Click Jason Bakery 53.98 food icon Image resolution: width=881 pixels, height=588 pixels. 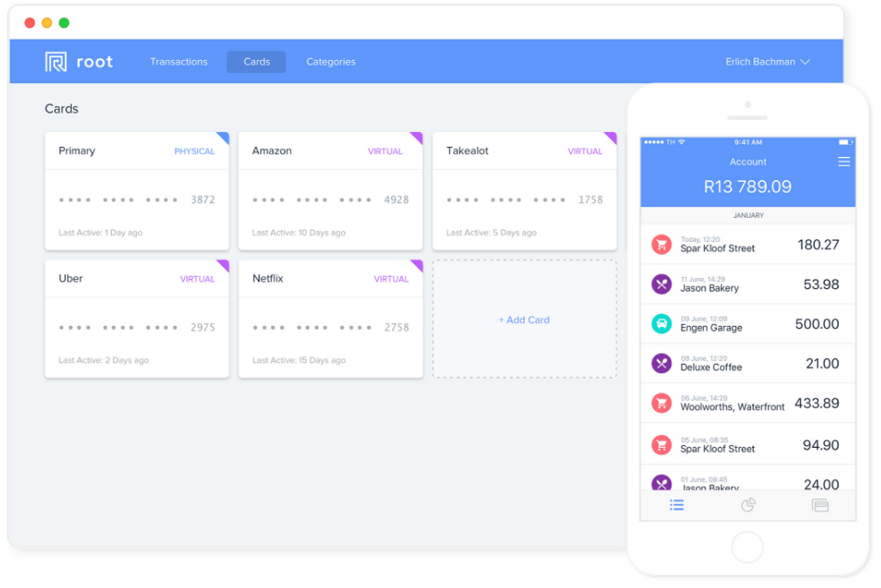point(661,284)
